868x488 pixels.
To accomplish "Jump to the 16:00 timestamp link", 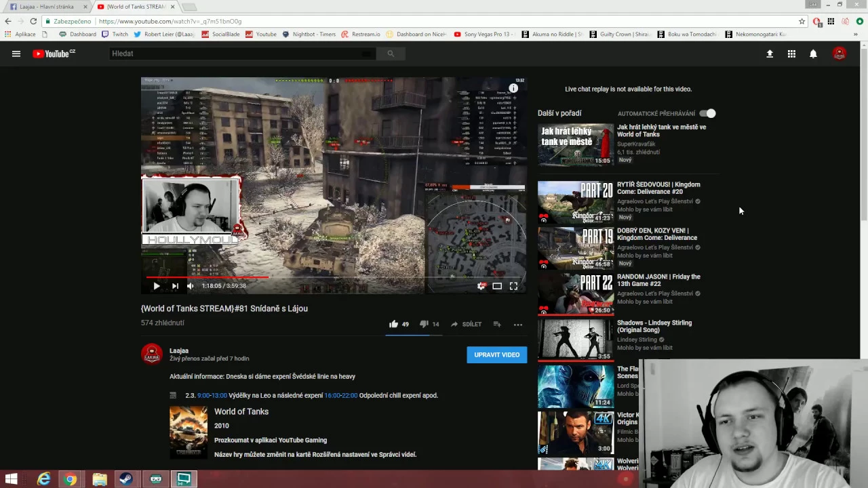I will tap(332, 395).
